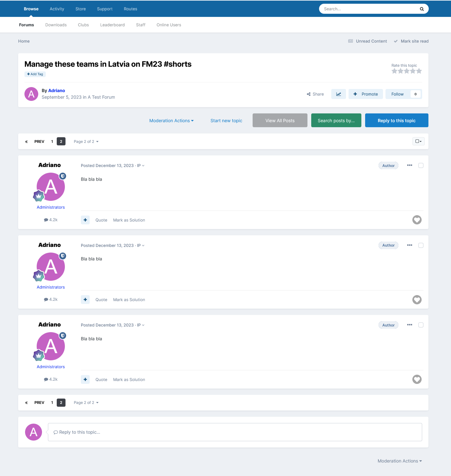Screen dimensions: 451x476
Task: Open the Store menu item
Action: pyautogui.click(x=81, y=9)
